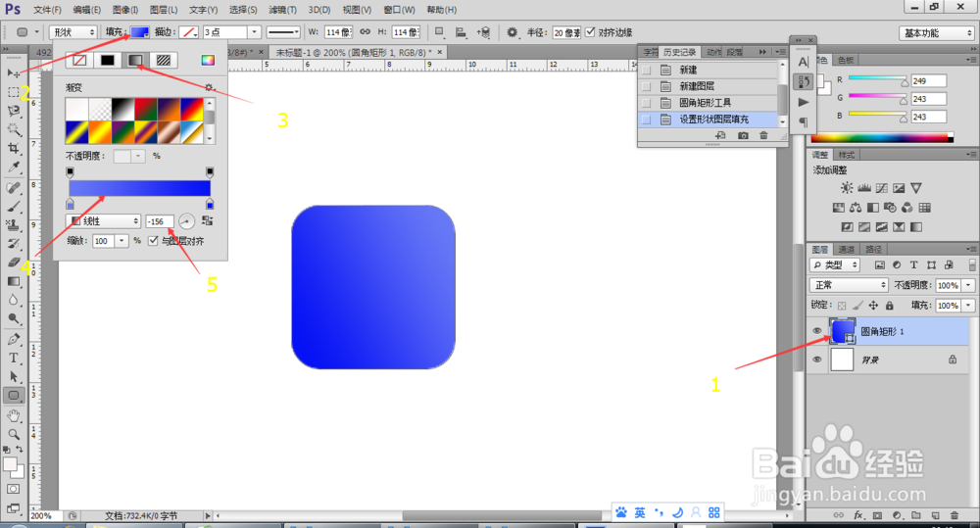Delete the current history state with trash icon
980x528 pixels.
coord(763,135)
